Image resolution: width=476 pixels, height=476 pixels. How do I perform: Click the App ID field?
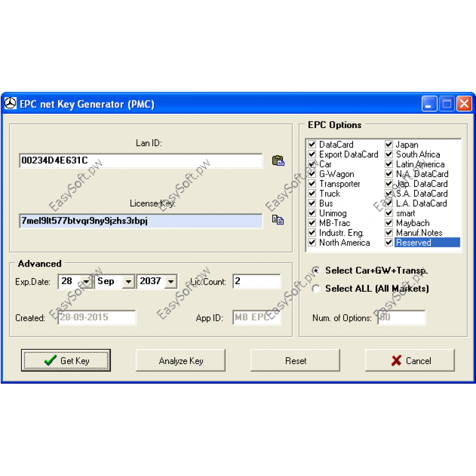coord(257,317)
